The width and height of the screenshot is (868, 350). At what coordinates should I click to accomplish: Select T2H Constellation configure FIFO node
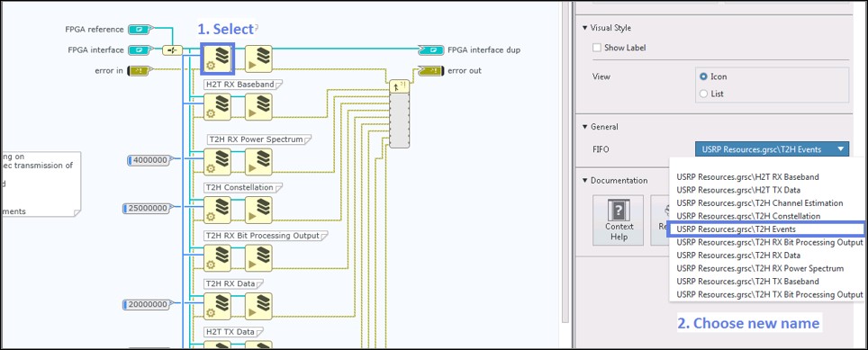(x=218, y=211)
